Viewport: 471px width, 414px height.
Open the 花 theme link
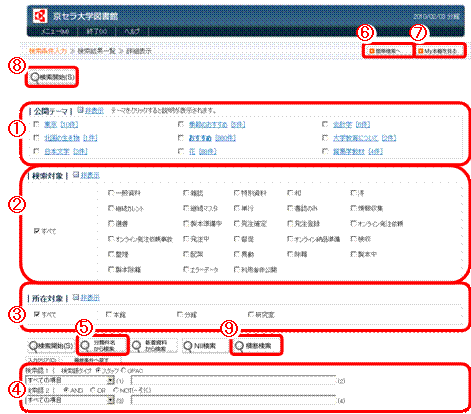pyautogui.click(x=192, y=151)
